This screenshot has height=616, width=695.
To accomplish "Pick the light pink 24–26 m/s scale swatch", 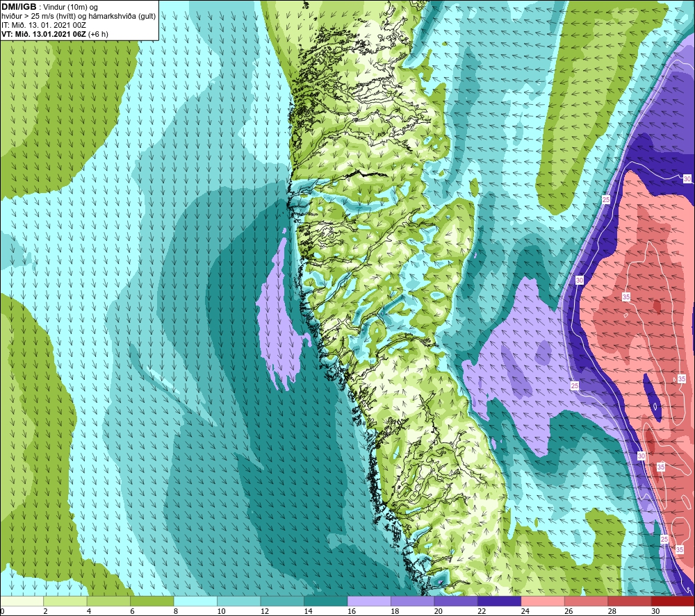I will click(x=543, y=601).
